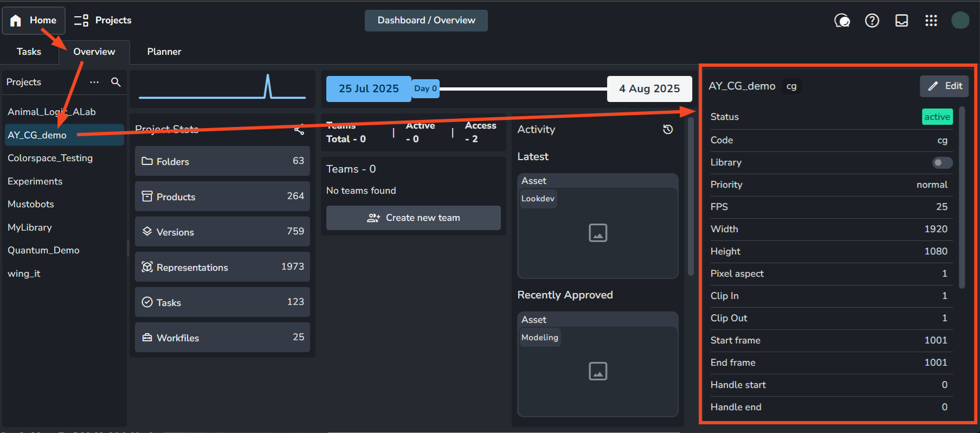
Task: Click the 25 Jul 2025 start date
Action: [369, 88]
